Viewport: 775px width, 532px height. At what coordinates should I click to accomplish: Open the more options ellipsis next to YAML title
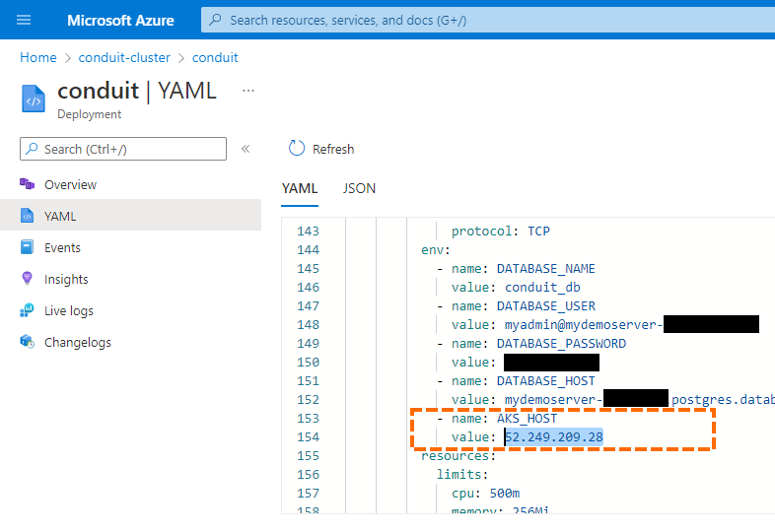tap(248, 91)
